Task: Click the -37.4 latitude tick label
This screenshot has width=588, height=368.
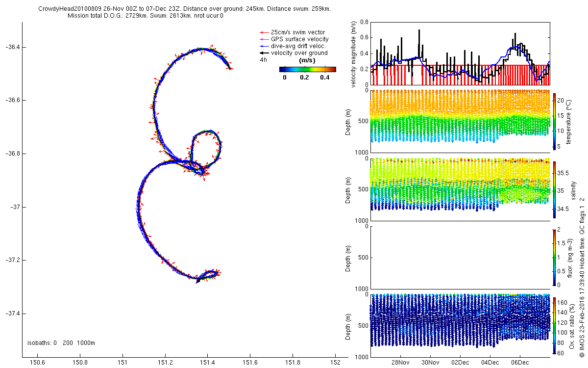Action: pos(12,314)
